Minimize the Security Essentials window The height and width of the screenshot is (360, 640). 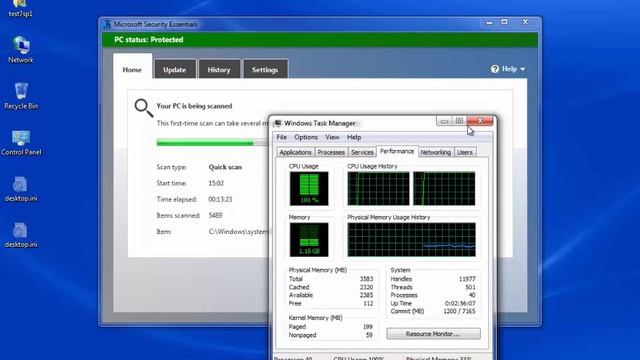point(489,22)
